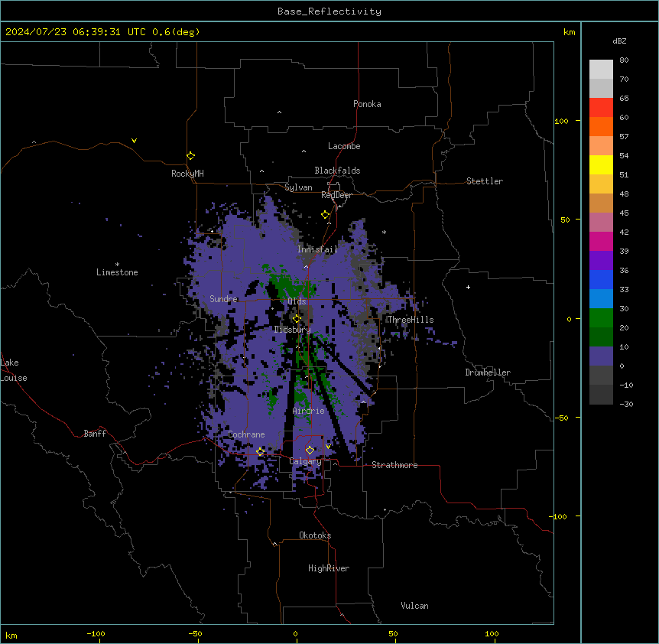Click the Strathmore city label
Screen dimensions: 659x644
point(394,465)
